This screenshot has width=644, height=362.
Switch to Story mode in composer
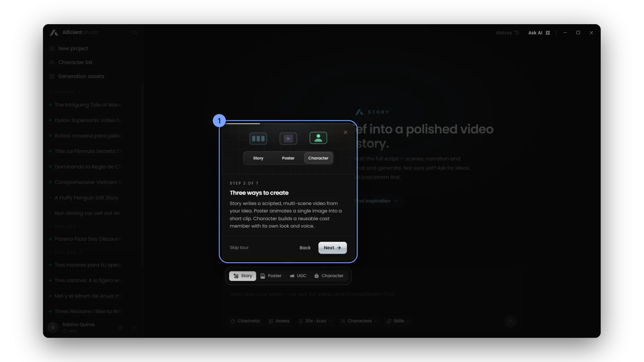click(x=243, y=276)
